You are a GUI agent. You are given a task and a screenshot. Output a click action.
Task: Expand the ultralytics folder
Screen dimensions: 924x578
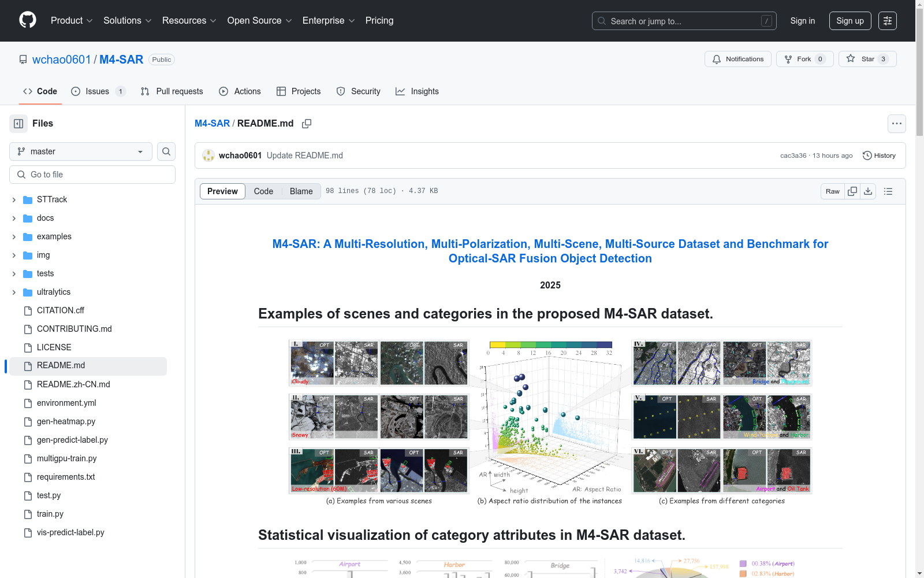pyautogui.click(x=14, y=292)
